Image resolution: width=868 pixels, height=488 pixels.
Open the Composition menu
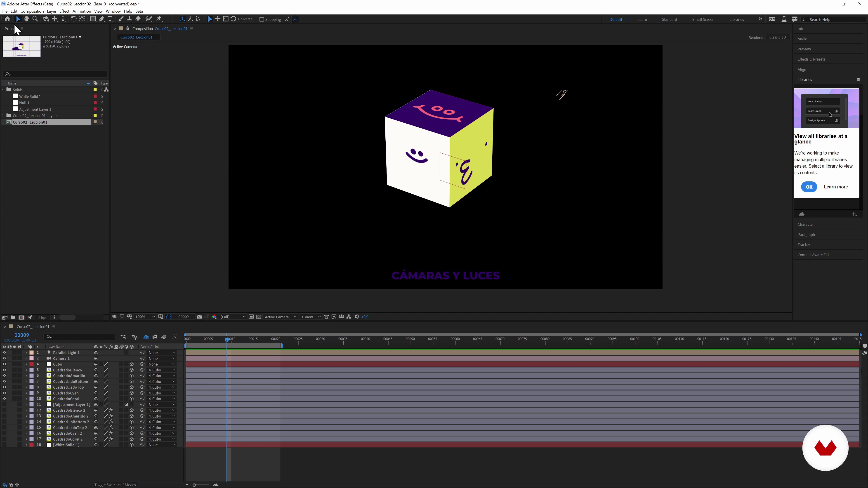32,11
